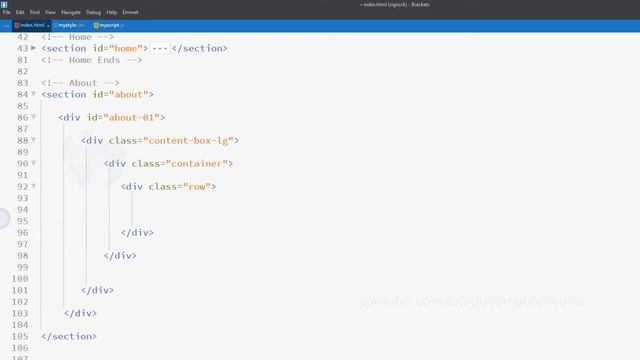This screenshot has width=640, height=360.
Task: Expand the folded home section on line 43
Action: pyautogui.click(x=33, y=48)
